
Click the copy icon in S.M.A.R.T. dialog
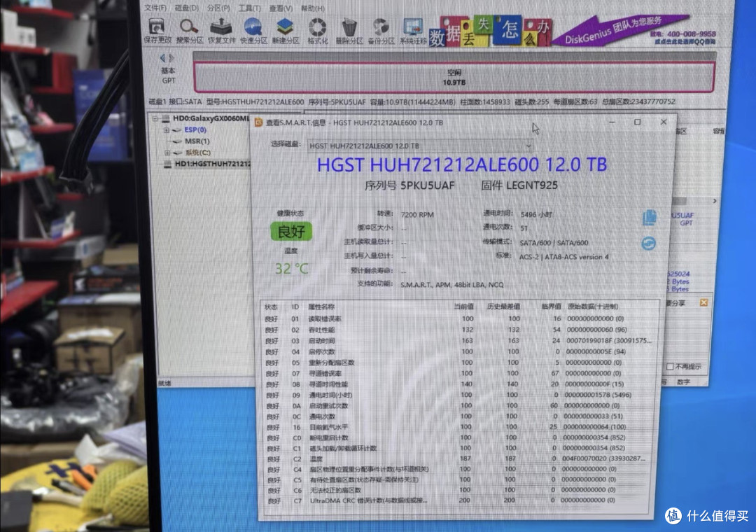point(649,218)
